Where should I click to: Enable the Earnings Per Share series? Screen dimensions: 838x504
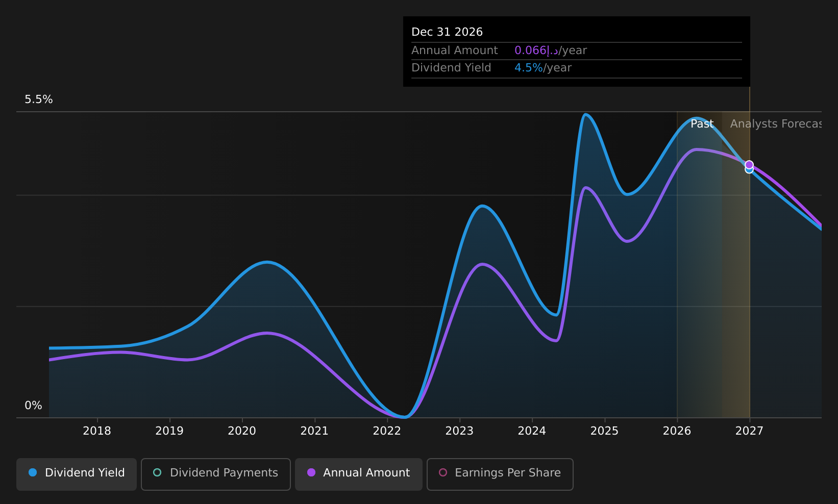tap(500, 474)
